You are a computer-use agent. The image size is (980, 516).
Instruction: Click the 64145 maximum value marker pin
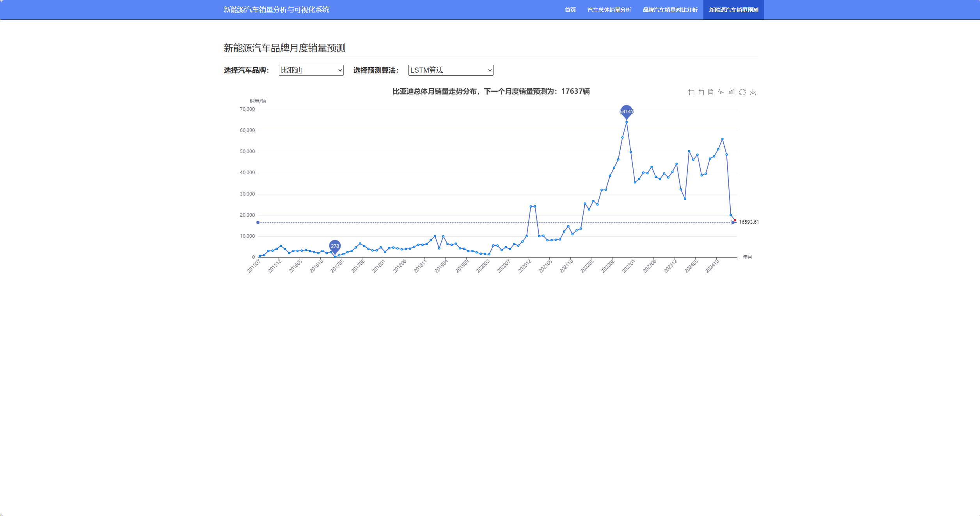tap(627, 111)
